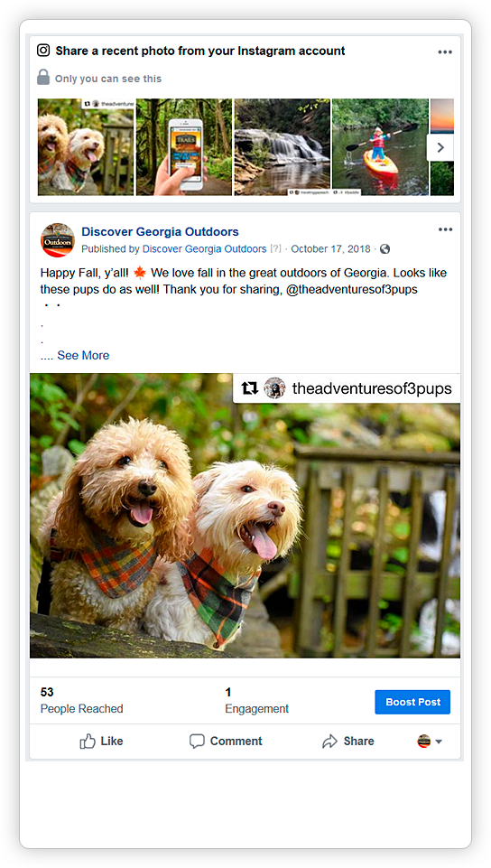The width and height of the screenshot is (491, 868).
Task: Open options menu for Instagram share card
Action: click(445, 52)
